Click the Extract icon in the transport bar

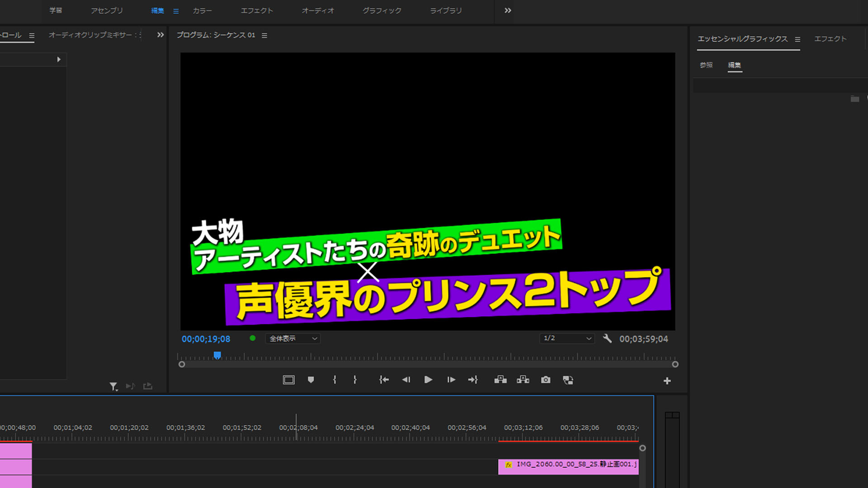[x=523, y=380]
